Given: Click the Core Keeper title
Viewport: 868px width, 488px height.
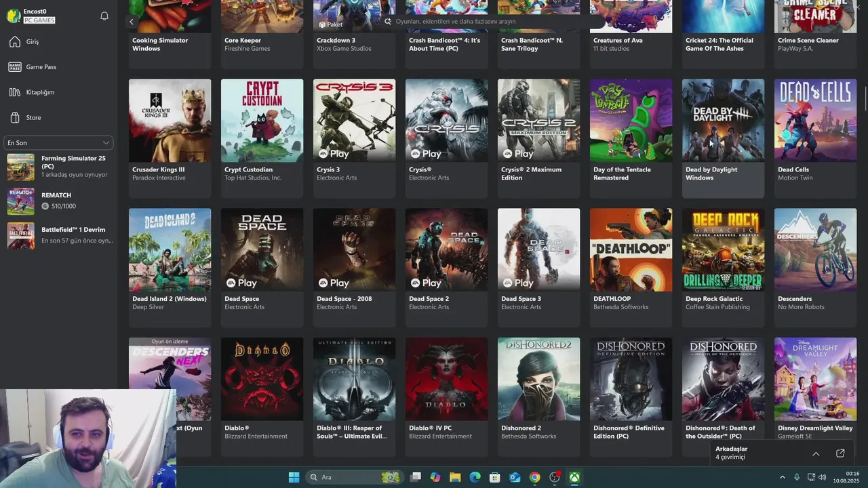Looking at the screenshot, I should click(243, 41).
